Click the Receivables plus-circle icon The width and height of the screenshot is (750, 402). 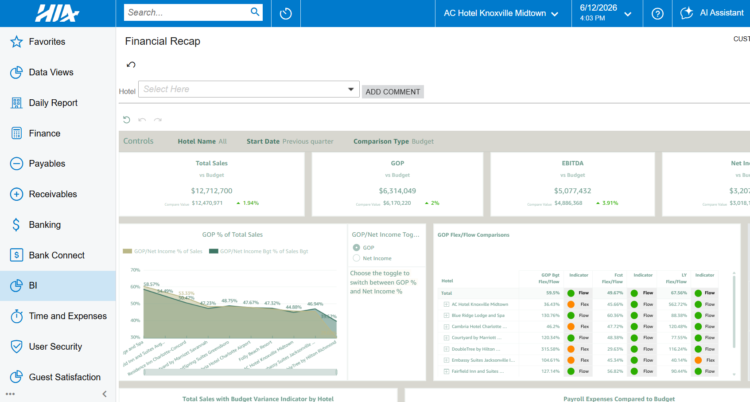click(x=16, y=194)
